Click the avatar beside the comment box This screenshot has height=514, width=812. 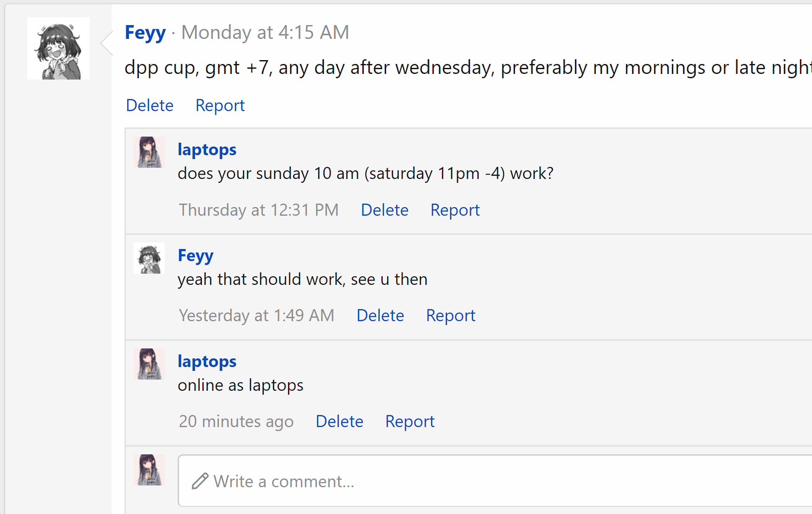pyautogui.click(x=149, y=470)
